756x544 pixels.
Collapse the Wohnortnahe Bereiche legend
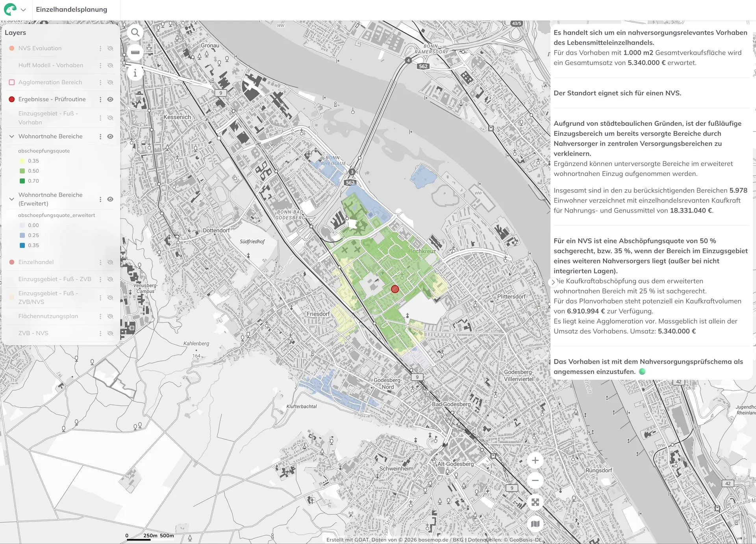pos(12,136)
